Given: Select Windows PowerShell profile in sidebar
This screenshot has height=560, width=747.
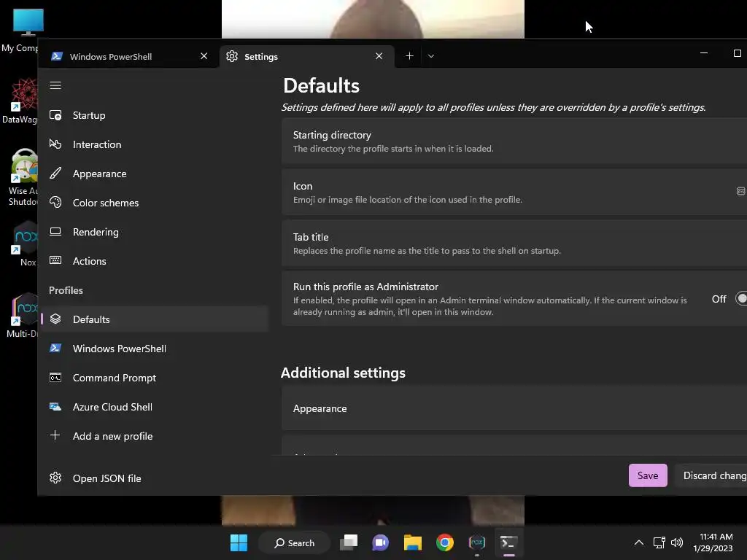Looking at the screenshot, I should coord(155,348).
